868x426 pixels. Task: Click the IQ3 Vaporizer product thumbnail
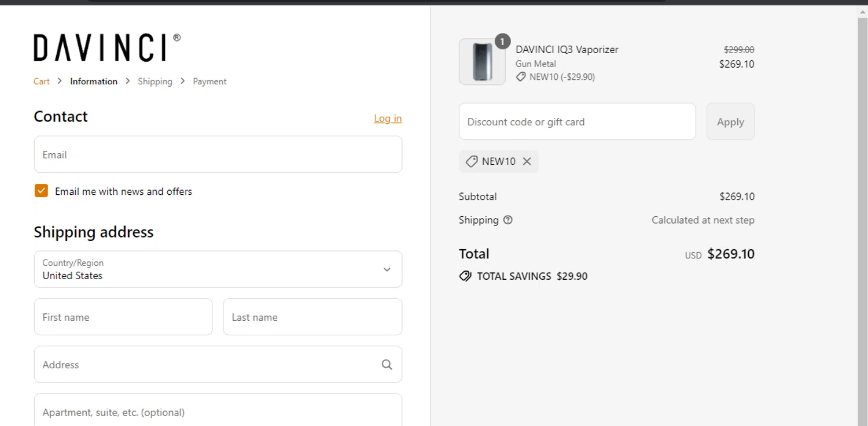pyautogui.click(x=482, y=62)
